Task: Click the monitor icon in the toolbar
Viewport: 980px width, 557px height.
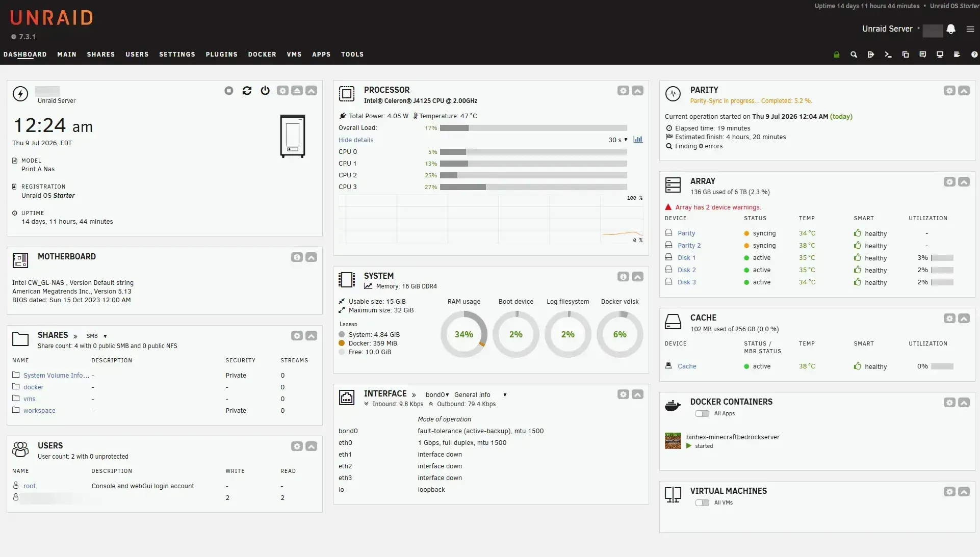Action: (x=940, y=55)
